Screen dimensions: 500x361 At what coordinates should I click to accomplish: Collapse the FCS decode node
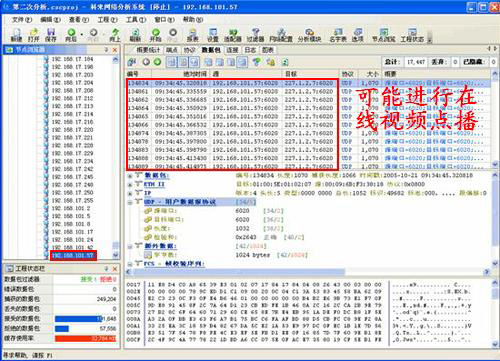130,264
